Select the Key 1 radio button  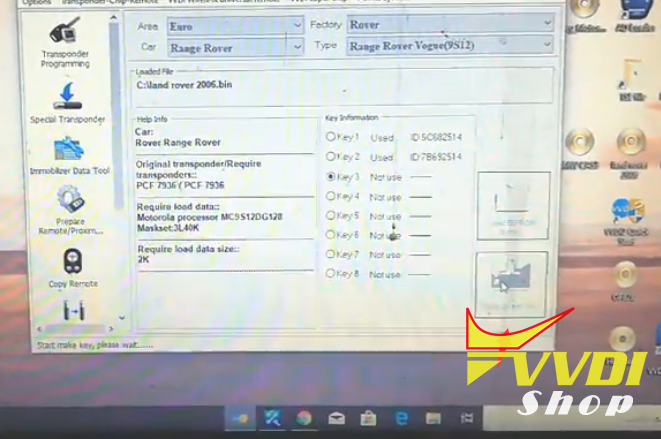[x=330, y=137]
